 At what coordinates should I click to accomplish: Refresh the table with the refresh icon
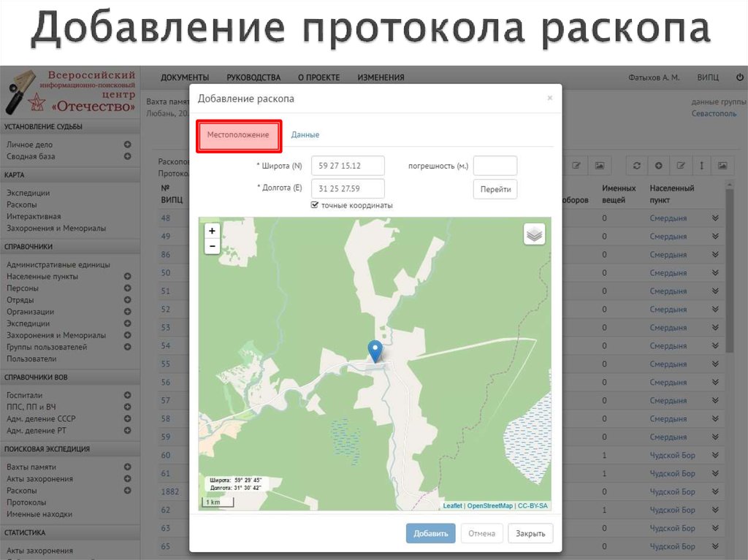click(637, 166)
